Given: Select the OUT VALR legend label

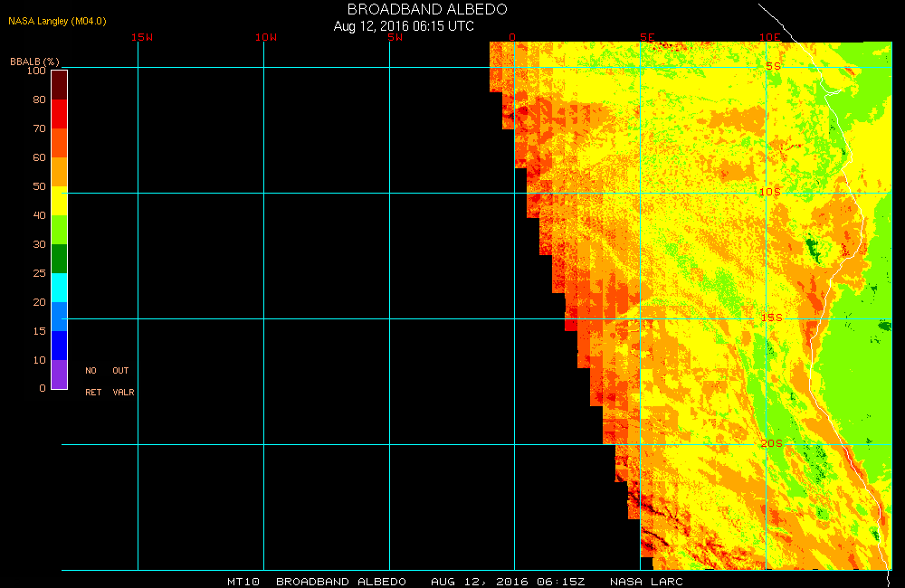Looking at the screenshot, I should (x=122, y=382).
